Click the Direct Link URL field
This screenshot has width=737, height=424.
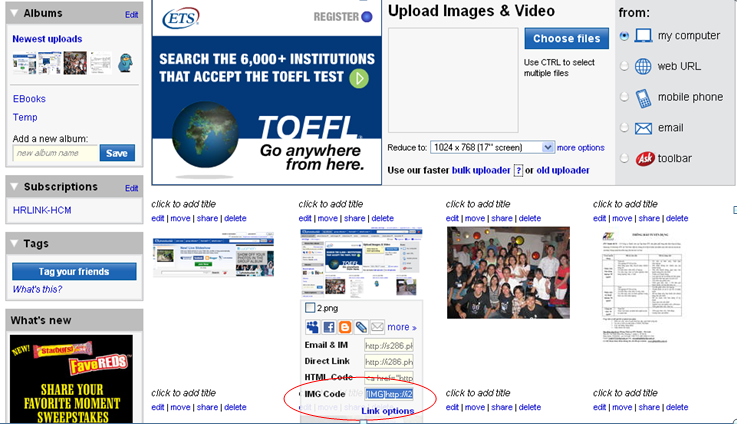click(x=389, y=362)
